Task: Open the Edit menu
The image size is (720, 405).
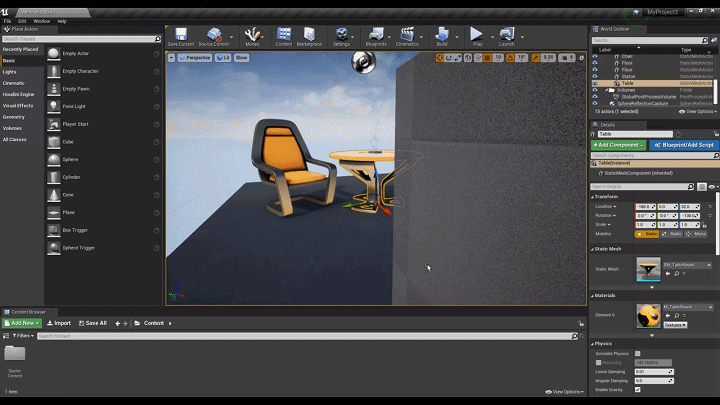Action: click(22, 21)
